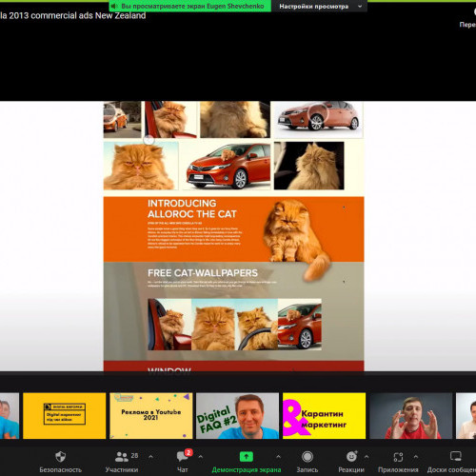Select the 'Карантин маркетинг' participant tile
This screenshot has height=476, width=476.
click(324, 416)
